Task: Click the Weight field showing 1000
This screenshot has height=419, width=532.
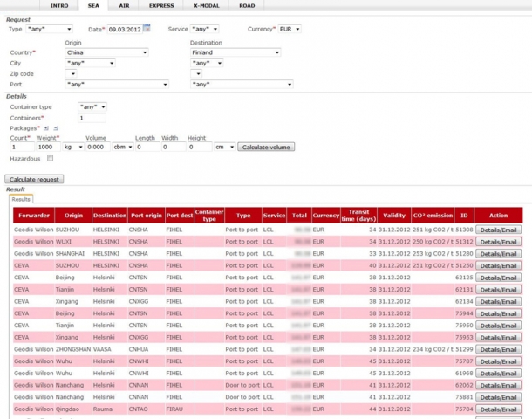Action: coord(48,147)
